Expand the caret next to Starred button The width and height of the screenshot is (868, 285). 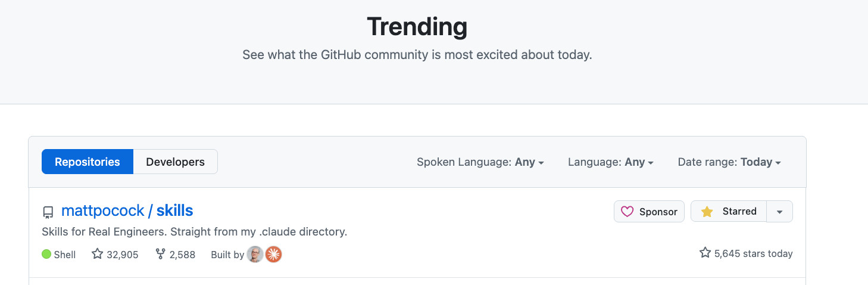[779, 212]
